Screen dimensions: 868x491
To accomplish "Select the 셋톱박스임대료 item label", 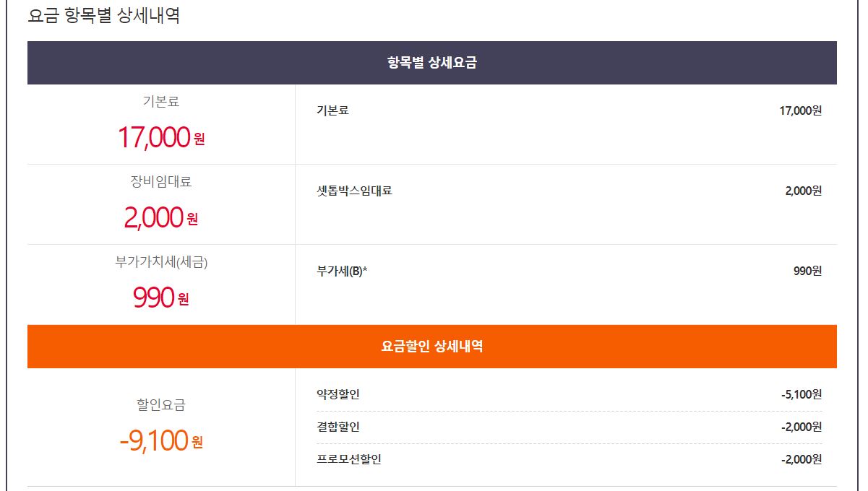I will [354, 191].
